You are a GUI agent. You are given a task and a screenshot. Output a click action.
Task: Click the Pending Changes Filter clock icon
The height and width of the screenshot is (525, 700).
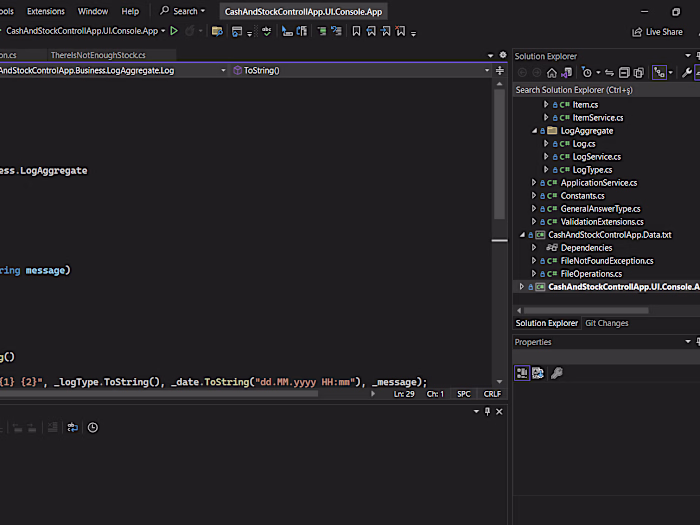[x=588, y=73]
